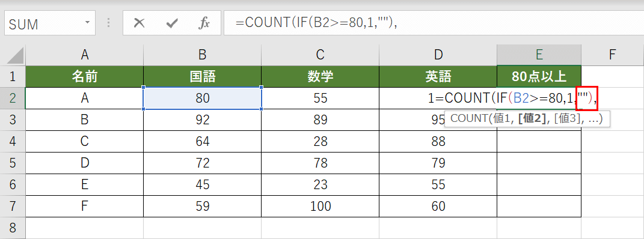Viewport: 644px width, 239px height.
Task: Click name cell D in row 5
Action: (84, 163)
